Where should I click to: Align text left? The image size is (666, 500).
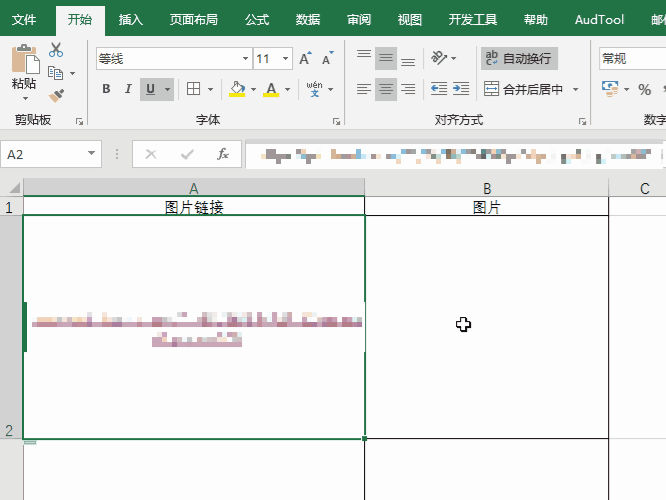364,89
